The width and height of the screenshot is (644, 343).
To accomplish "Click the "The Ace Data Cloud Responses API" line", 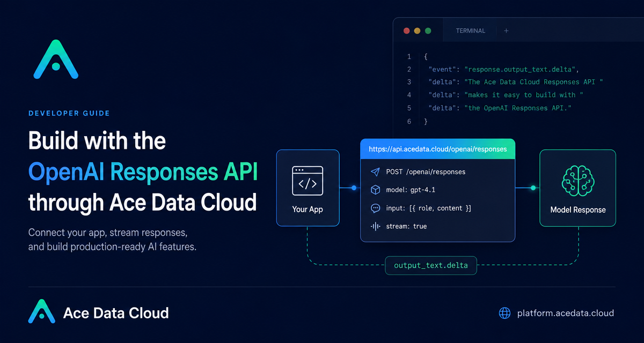I will point(516,82).
